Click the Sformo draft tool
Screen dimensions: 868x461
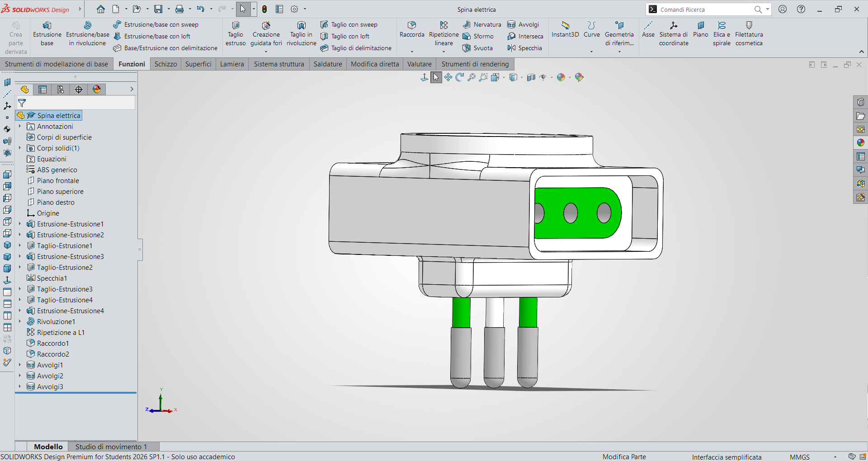478,36
